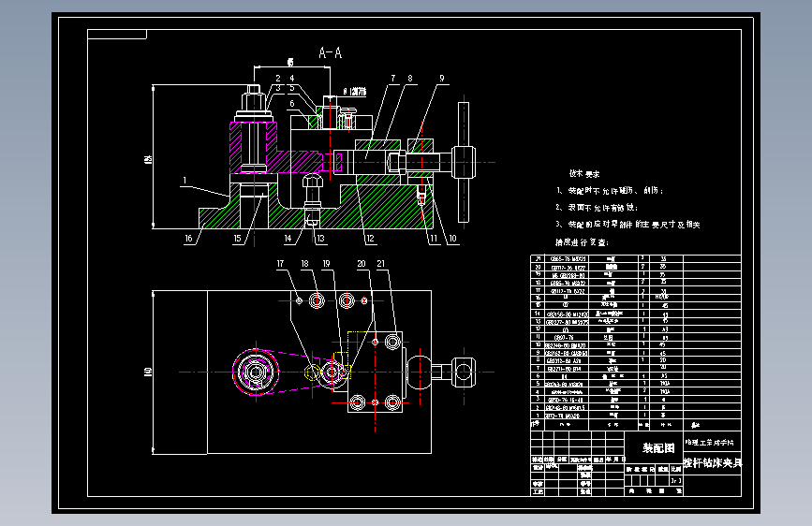Screen dimensions: 812x526
Task: Pick part callout number 10 below the section view
Action: (452, 238)
